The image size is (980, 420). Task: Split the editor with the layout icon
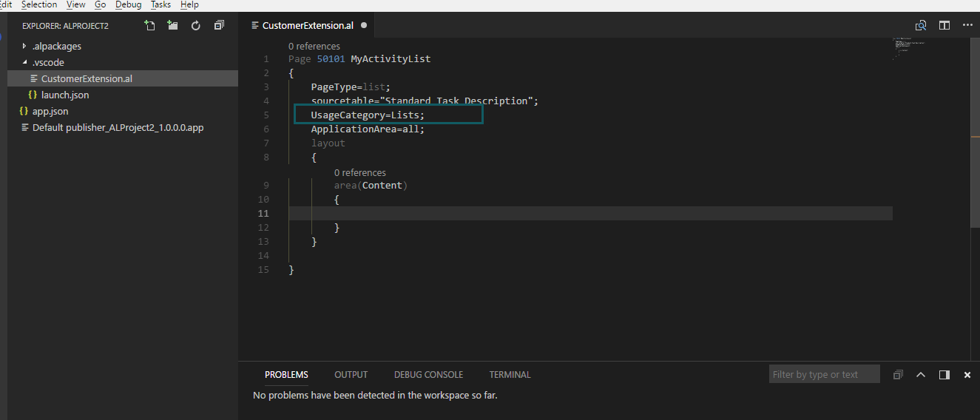coord(944,25)
